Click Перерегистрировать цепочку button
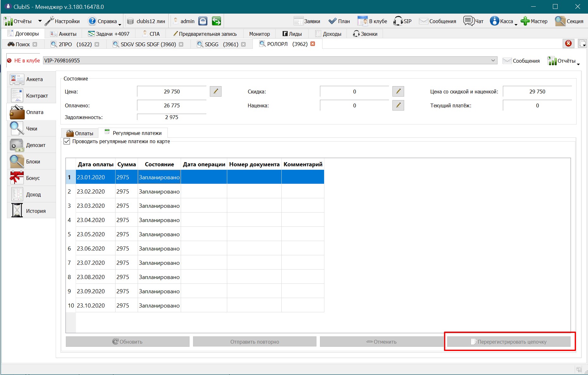The image size is (588, 375). [x=509, y=342]
